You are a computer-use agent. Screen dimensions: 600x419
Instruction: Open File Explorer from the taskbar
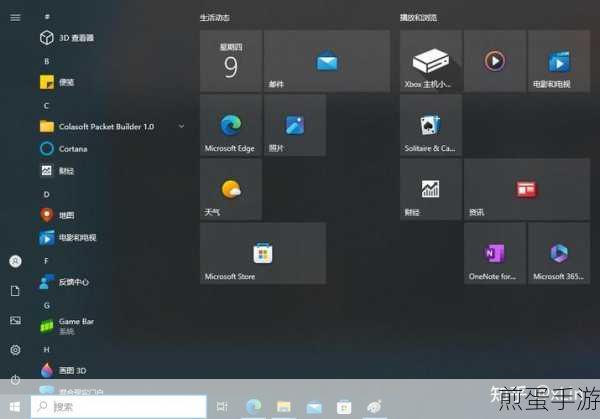tap(284, 406)
